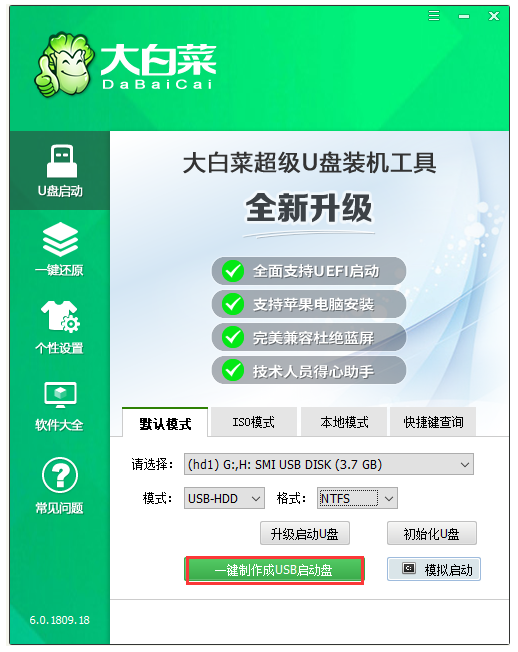Click the DaBaiCai cabbage mascot logo
This screenshot has height=652, width=518.
64,65
